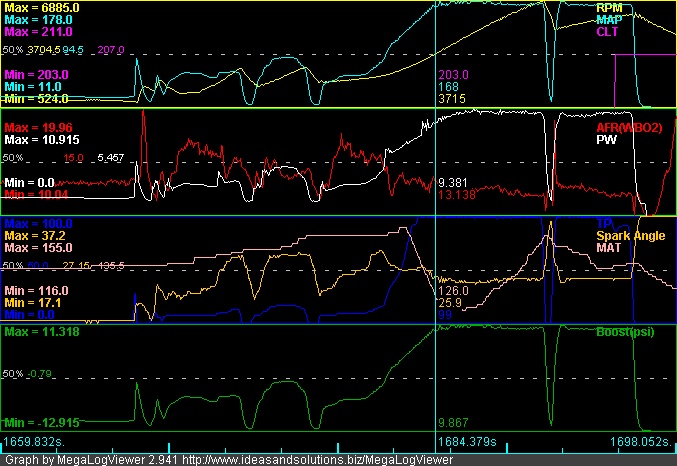Image resolution: width=677 pixels, height=466 pixels.
Task: Click the Max = 178.0 MAP value
Action: point(38,20)
